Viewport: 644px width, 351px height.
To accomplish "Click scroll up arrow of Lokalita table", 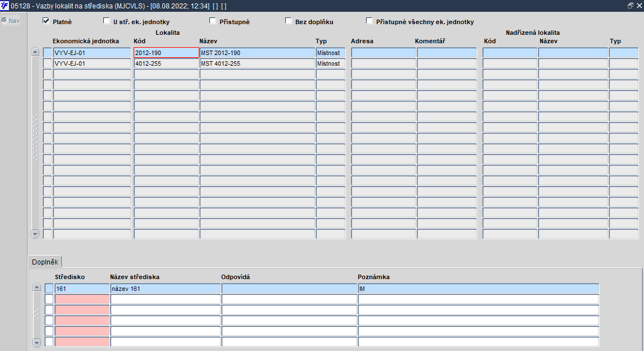I will pos(35,52).
